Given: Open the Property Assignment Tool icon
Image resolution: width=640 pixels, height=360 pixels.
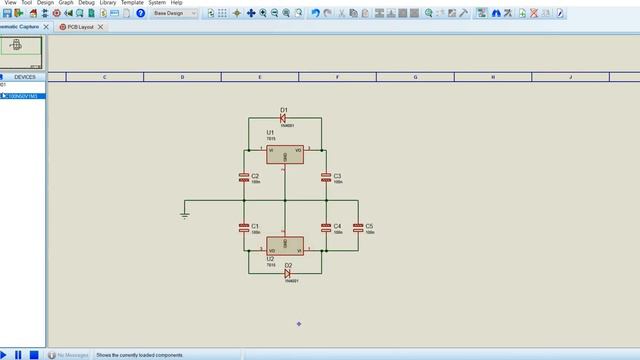Looking at the screenshot, I should [508, 13].
